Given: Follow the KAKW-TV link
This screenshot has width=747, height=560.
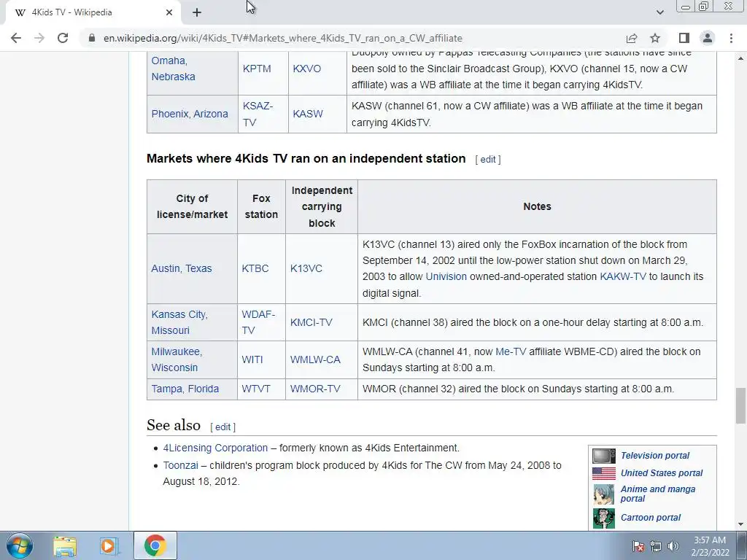Looking at the screenshot, I should pos(623,276).
